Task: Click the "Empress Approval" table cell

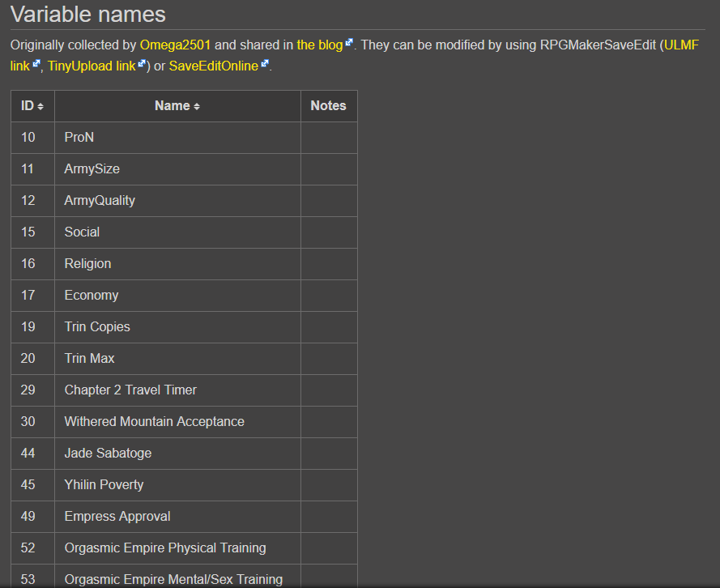Action: [x=117, y=517]
